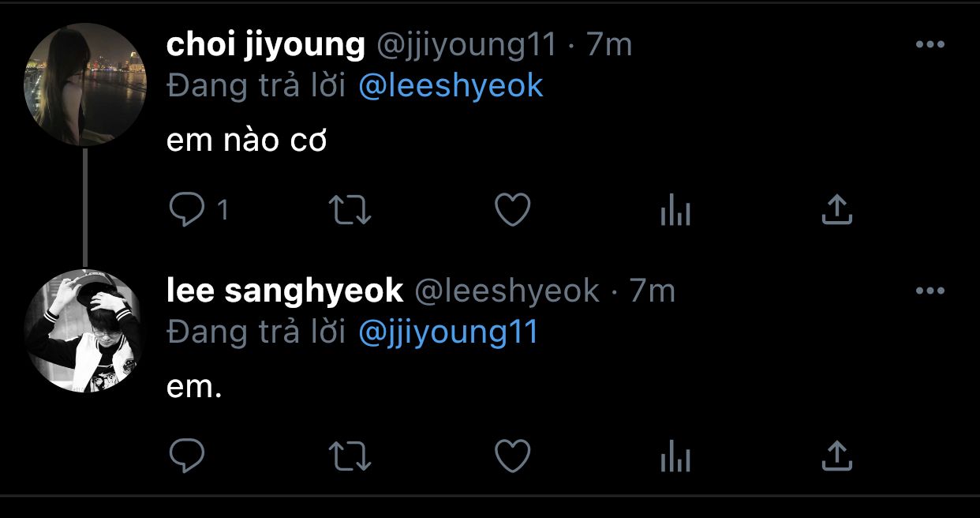View analytics of choi jiyoung's tweet

pos(675,211)
